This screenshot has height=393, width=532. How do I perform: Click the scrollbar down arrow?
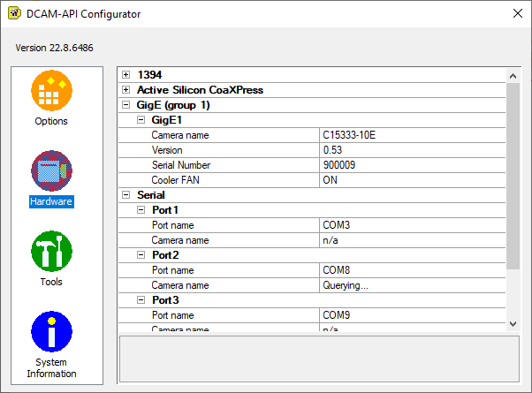pyautogui.click(x=513, y=324)
